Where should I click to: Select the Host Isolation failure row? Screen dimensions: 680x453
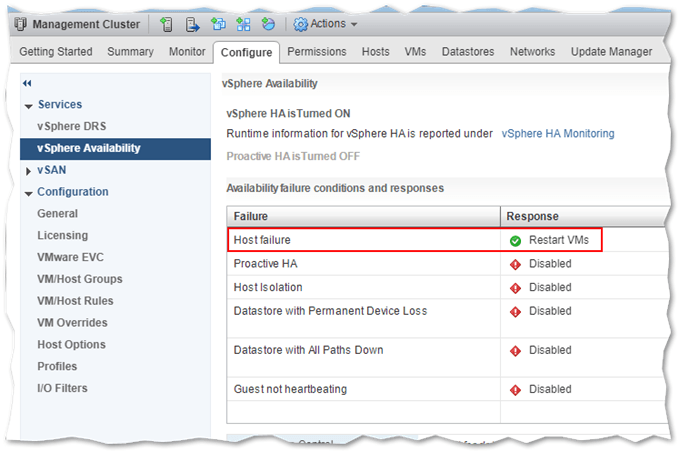tap(447, 287)
